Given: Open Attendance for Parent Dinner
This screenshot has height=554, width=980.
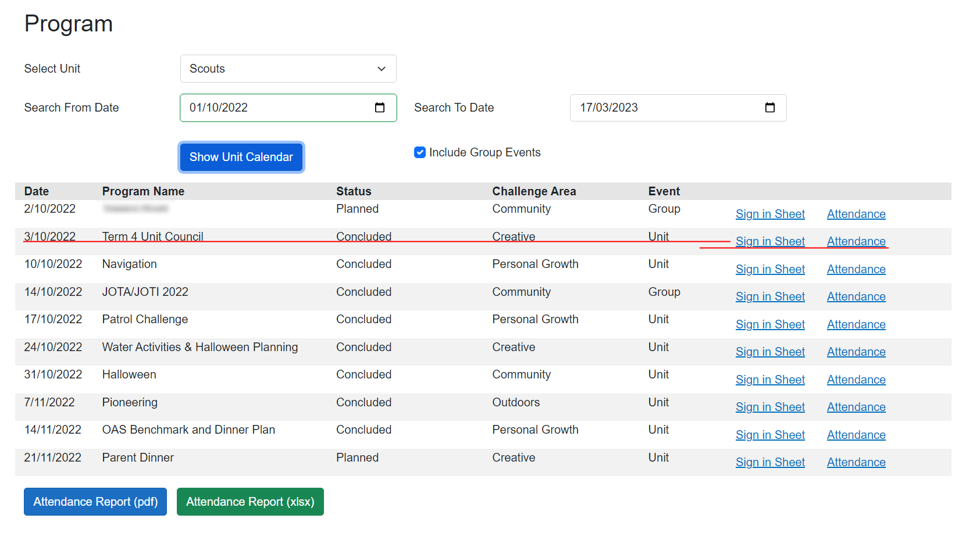Looking at the screenshot, I should click(x=856, y=462).
